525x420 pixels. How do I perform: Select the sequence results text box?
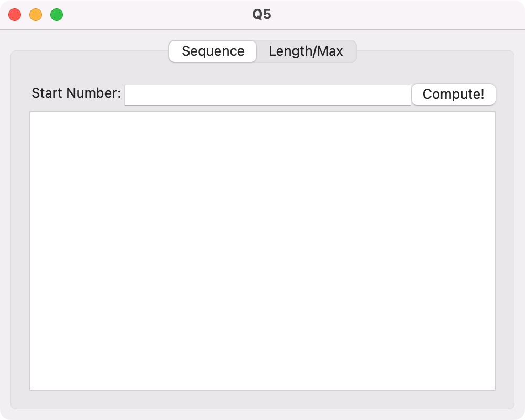pyautogui.click(x=262, y=251)
